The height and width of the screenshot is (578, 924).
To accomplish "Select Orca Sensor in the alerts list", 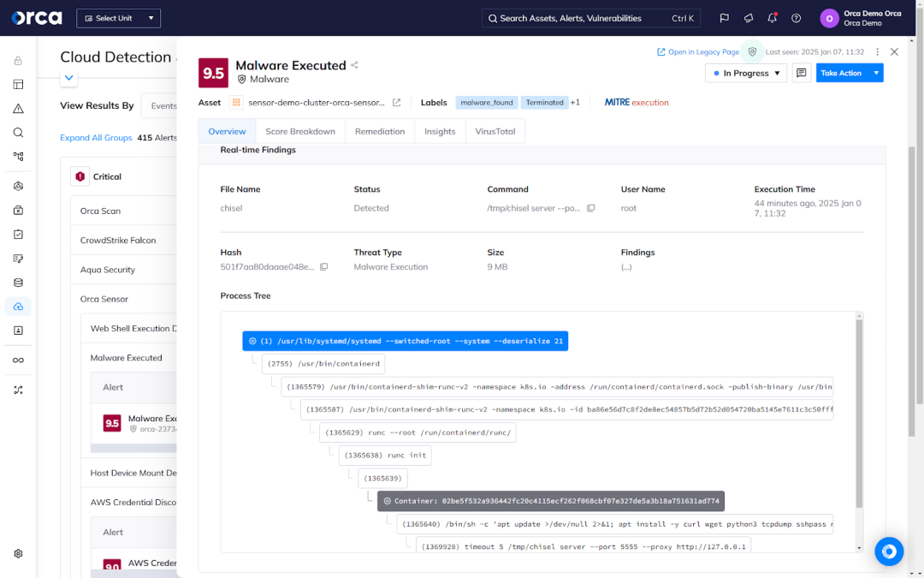I will pyautogui.click(x=124, y=299).
